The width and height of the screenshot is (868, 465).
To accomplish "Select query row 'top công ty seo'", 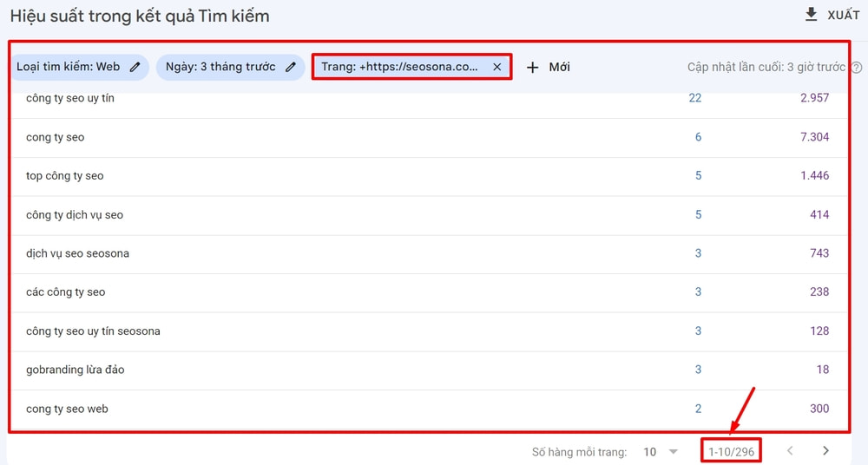I will [430, 176].
